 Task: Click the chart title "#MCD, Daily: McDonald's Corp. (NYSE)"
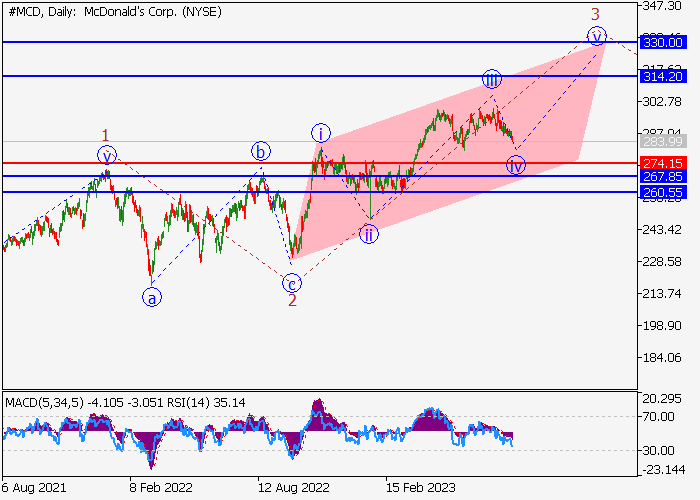(x=115, y=12)
